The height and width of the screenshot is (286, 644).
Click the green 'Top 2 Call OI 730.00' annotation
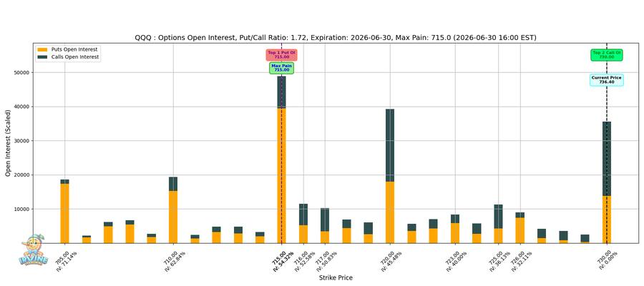[607, 55]
